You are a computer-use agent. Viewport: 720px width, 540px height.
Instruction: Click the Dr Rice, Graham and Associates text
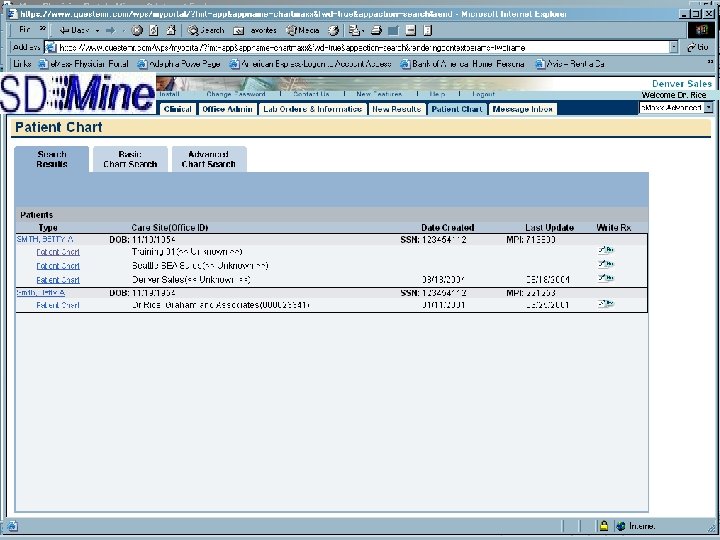tap(221, 305)
